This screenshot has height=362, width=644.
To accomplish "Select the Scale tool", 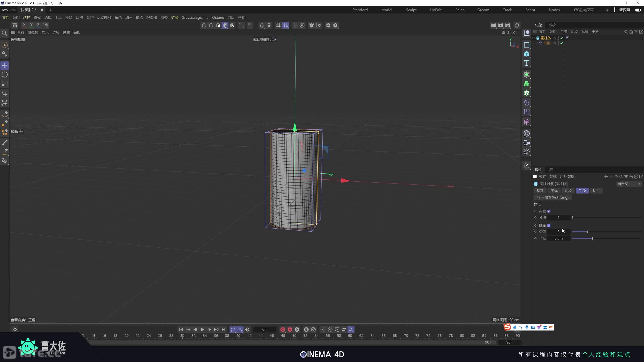I will coord(5,84).
